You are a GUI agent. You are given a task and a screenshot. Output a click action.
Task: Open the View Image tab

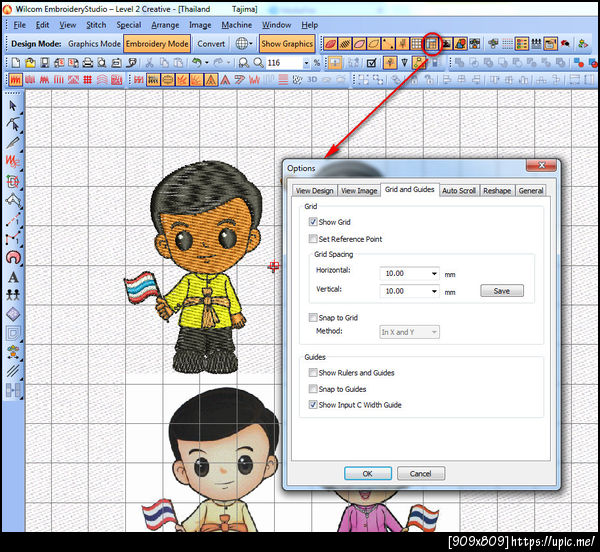[x=359, y=191]
